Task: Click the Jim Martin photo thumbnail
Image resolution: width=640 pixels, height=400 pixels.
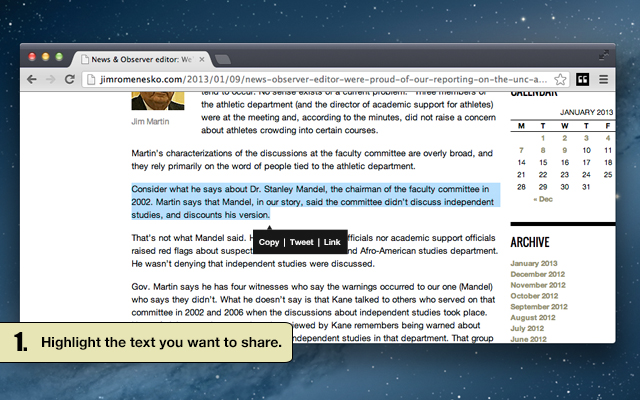Action: pos(158,101)
